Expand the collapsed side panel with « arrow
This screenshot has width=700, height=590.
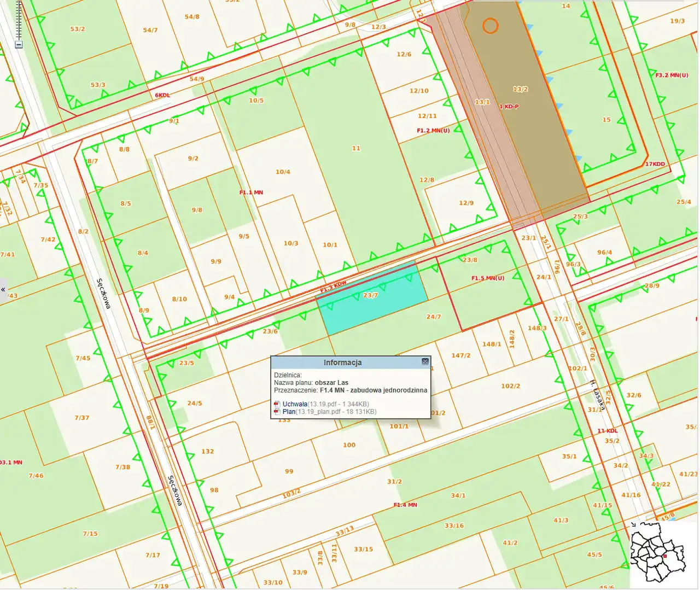[x=3, y=289]
